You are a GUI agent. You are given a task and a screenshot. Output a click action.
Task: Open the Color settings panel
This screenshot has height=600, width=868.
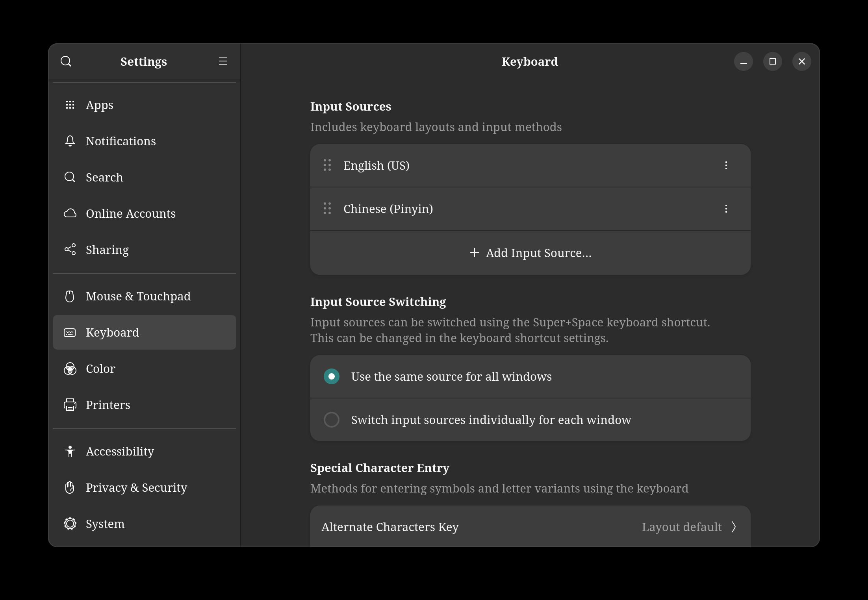point(100,369)
